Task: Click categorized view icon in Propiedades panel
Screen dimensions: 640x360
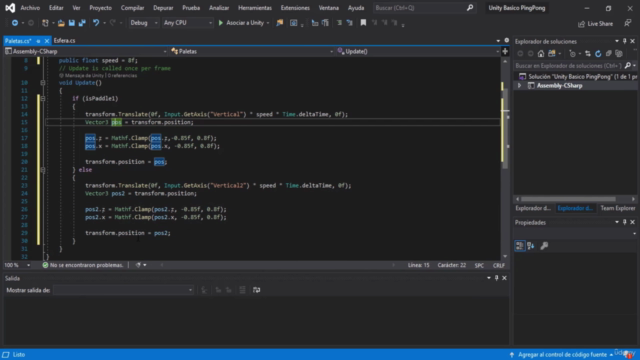Action: click(x=520, y=246)
